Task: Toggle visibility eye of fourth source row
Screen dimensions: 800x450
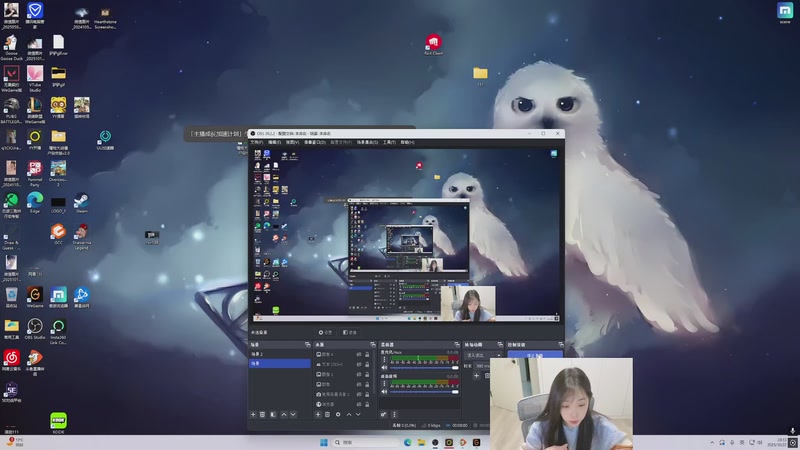Action: point(359,384)
